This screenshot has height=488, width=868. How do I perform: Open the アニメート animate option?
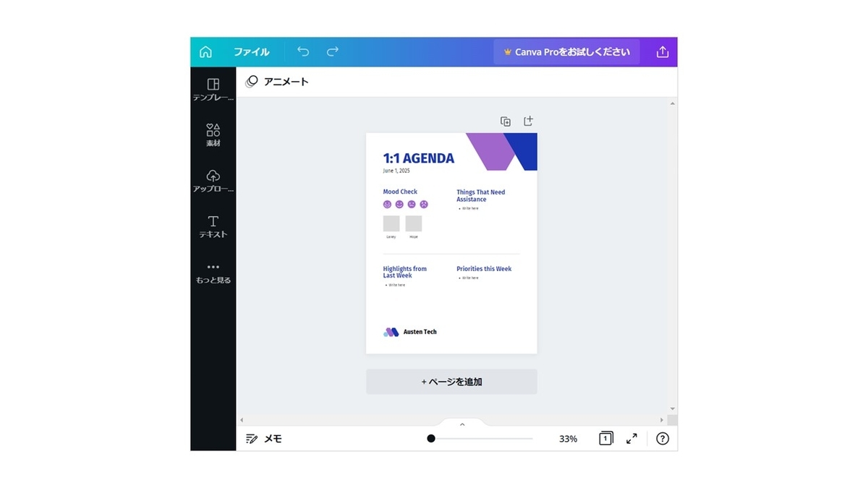(x=277, y=82)
